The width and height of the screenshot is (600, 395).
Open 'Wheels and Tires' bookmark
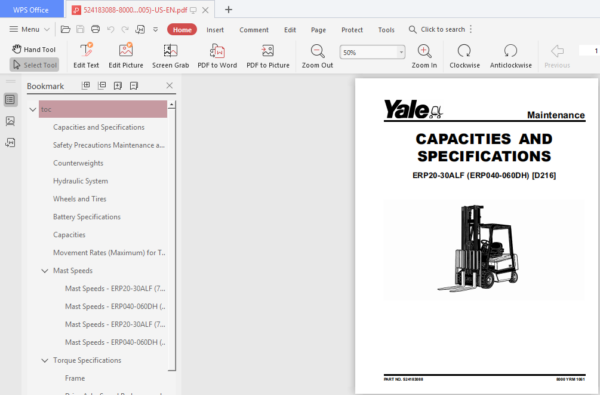[x=80, y=199]
